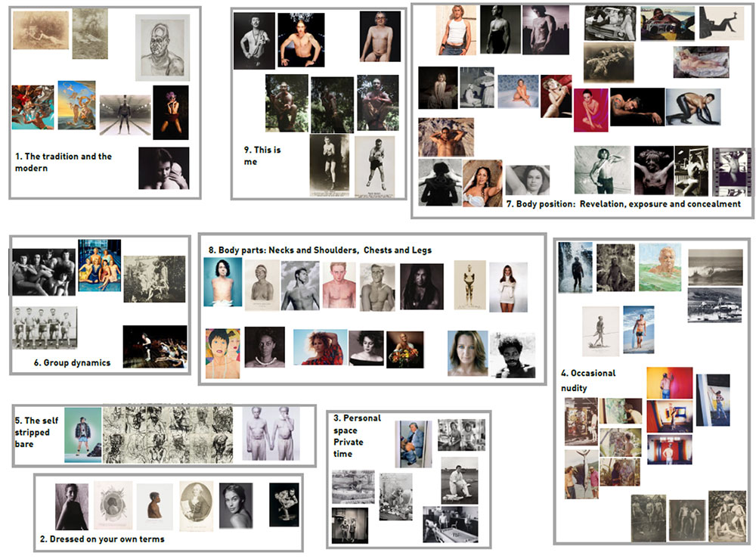
Task: Open the profile bust on white card
Action: click(155, 508)
